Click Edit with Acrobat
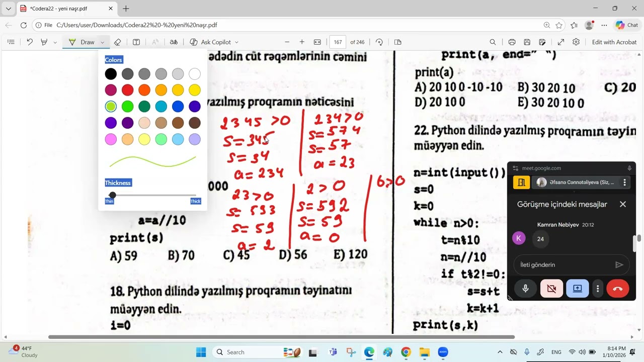 [614, 42]
